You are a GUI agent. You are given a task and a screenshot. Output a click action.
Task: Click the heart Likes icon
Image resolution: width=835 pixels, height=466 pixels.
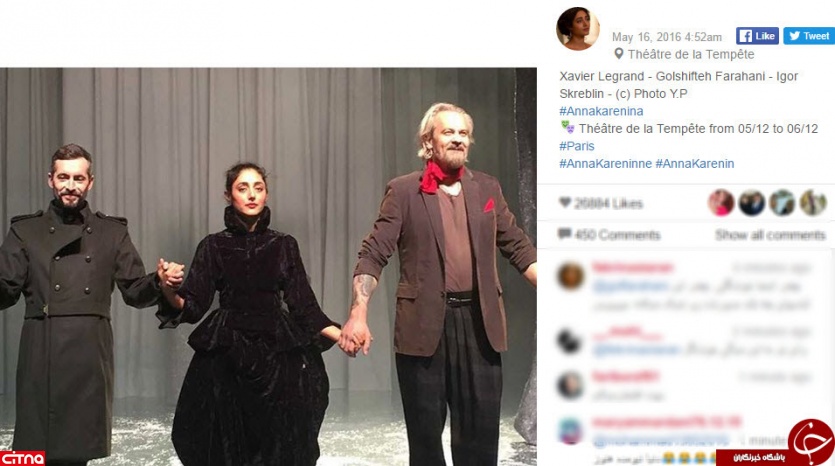pos(565,202)
